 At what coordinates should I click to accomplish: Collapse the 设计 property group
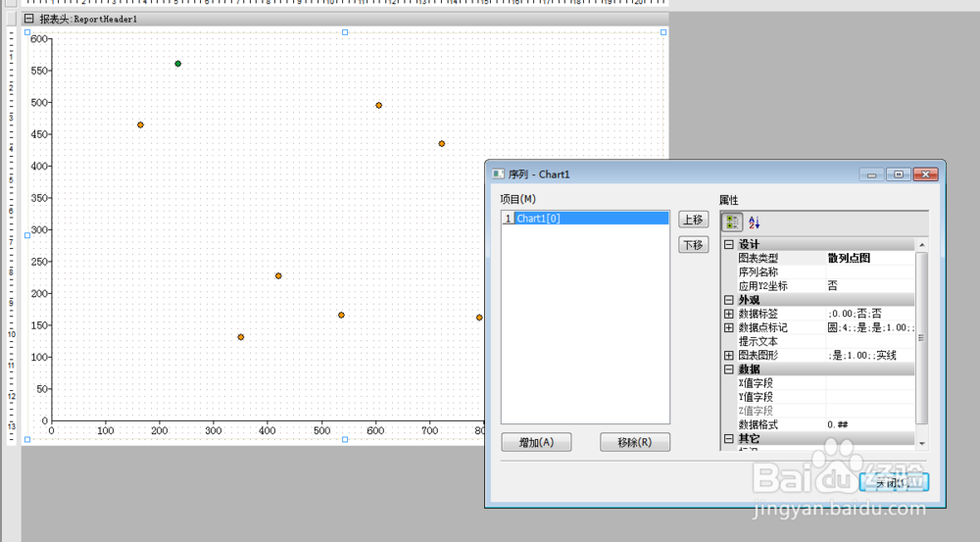pos(729,244)
